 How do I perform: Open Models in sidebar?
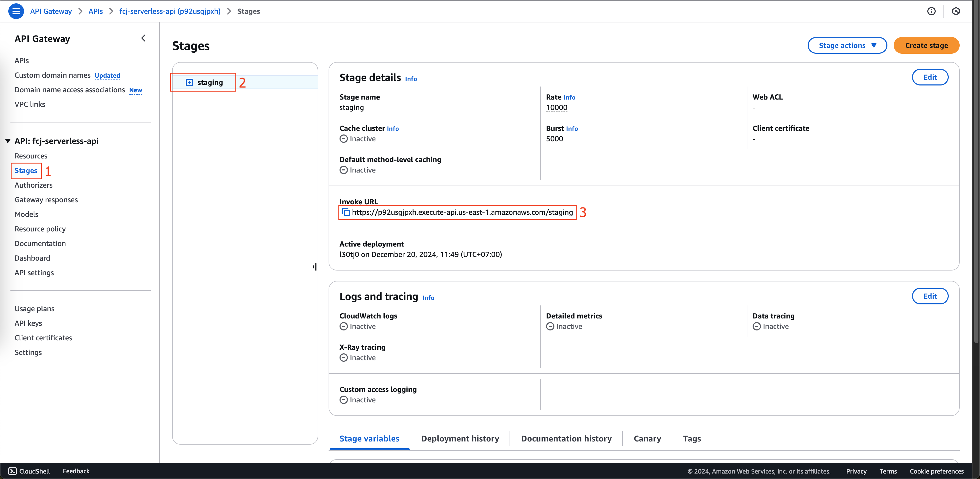26,214
